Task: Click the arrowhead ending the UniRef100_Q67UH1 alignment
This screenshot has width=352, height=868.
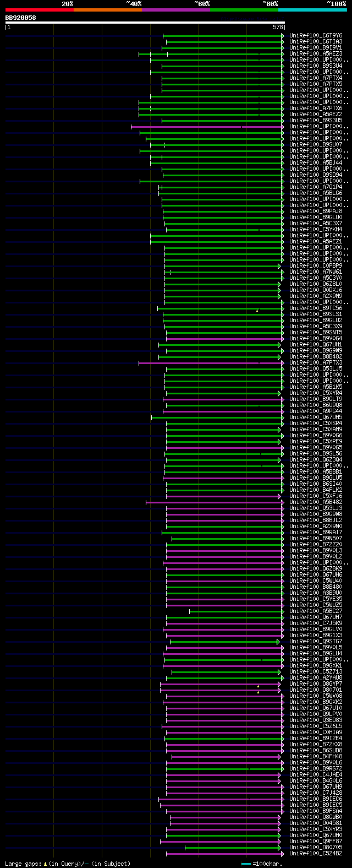Action: click(279, 345)
